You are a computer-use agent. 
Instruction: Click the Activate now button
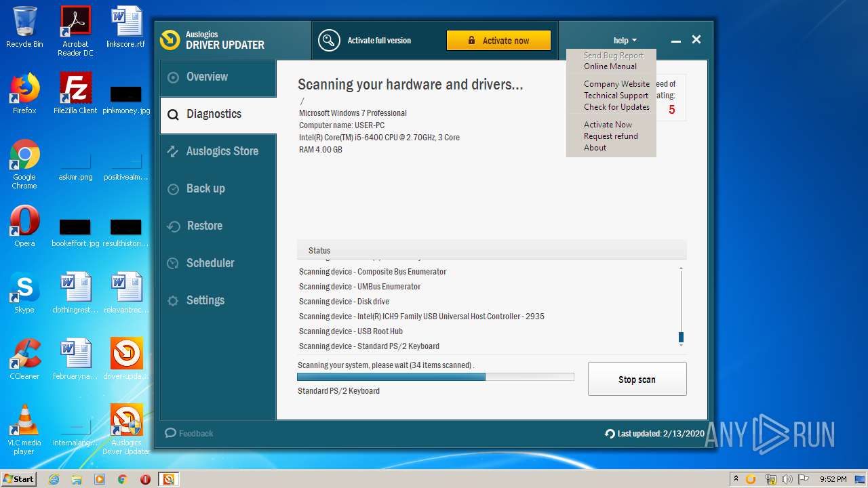[498, 41]
